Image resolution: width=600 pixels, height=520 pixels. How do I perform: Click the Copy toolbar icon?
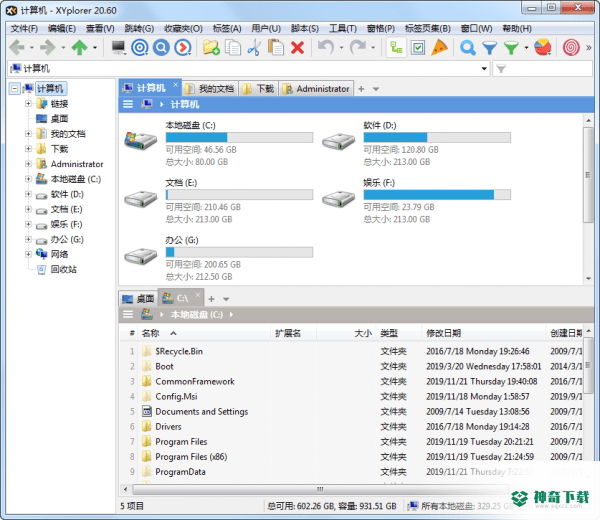click(x=233, y=48)
